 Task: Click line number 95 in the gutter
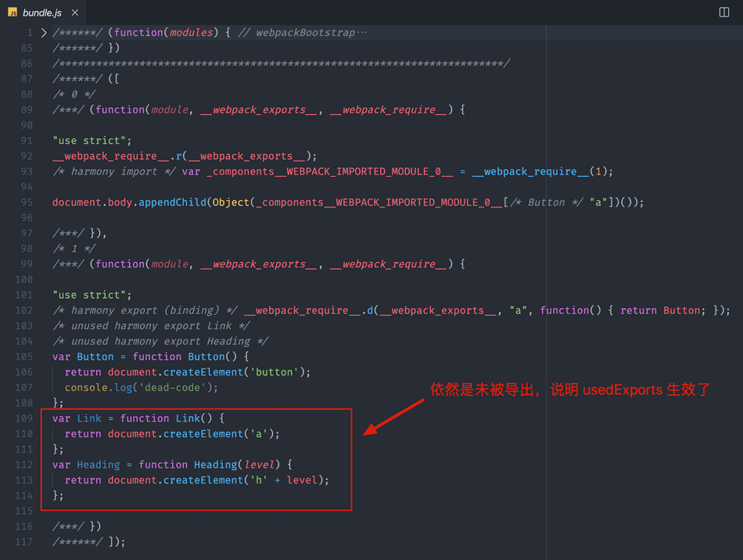pos(27,202)
